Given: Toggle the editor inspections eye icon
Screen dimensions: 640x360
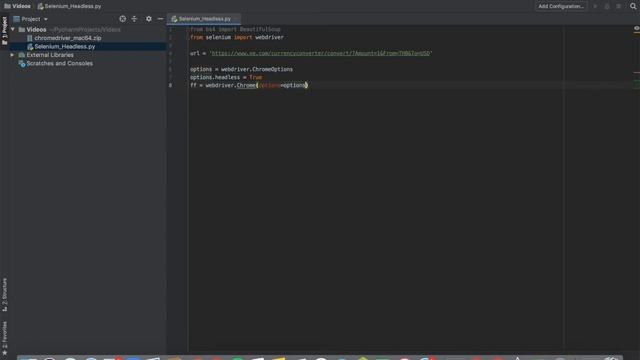Looking at the screenshot, I should tap(636, 28).
